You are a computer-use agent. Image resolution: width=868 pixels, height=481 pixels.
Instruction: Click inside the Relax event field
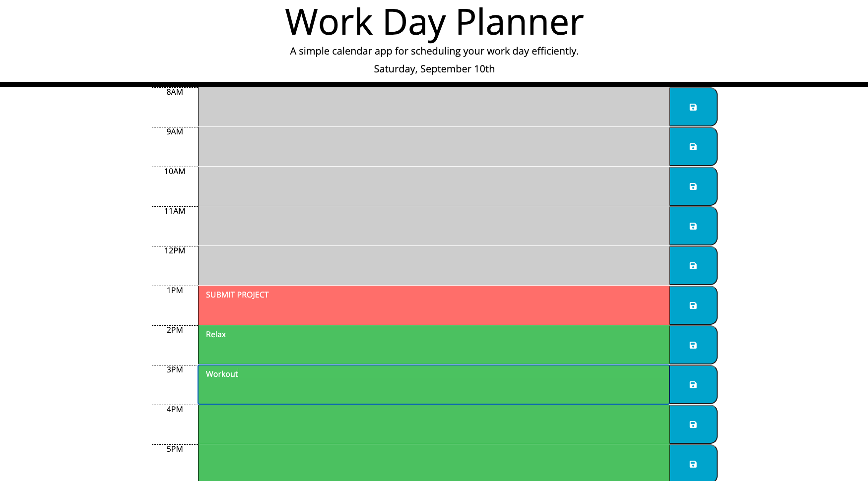click(x=432, y=345)
